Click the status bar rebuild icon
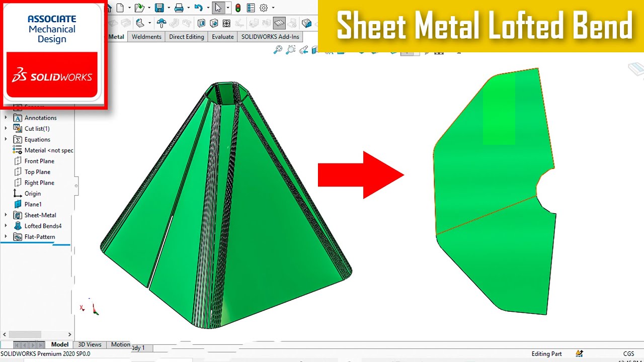Image resolution: width=644 pixels, height=362 pixels. point(580,353)
